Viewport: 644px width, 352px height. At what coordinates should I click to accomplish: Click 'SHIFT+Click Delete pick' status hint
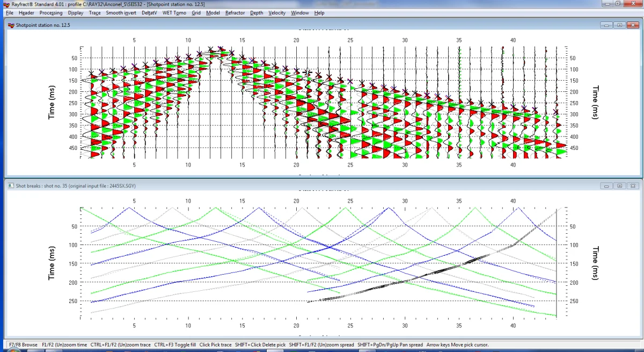pyautogui.click(x=260, y=344)
